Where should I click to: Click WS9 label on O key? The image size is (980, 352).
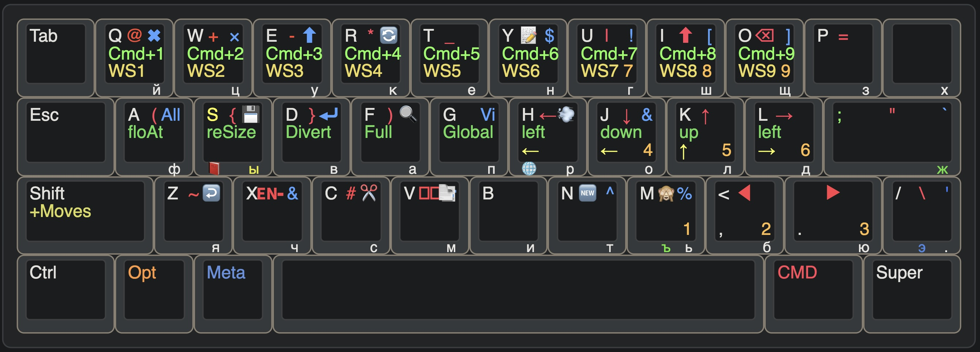tap(757, 71)
